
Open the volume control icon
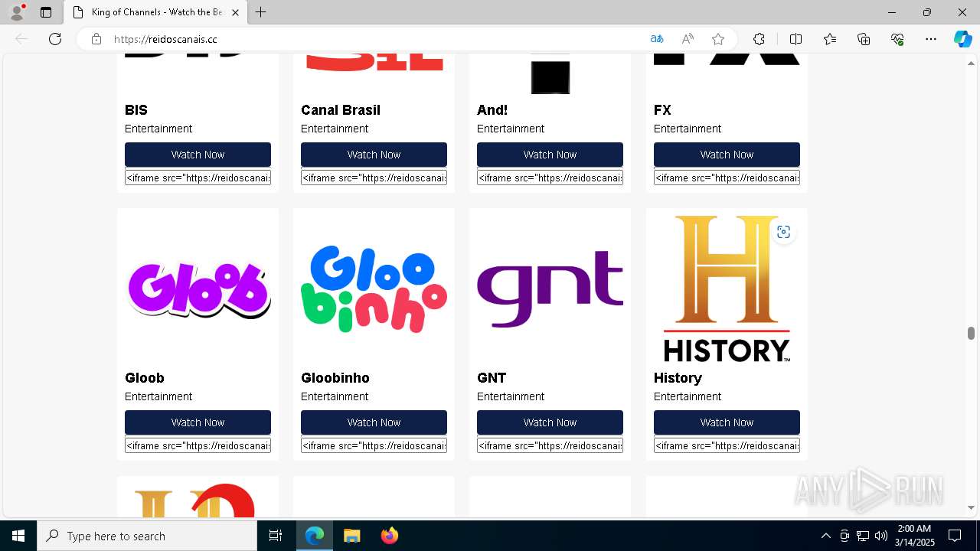[880, 536]
